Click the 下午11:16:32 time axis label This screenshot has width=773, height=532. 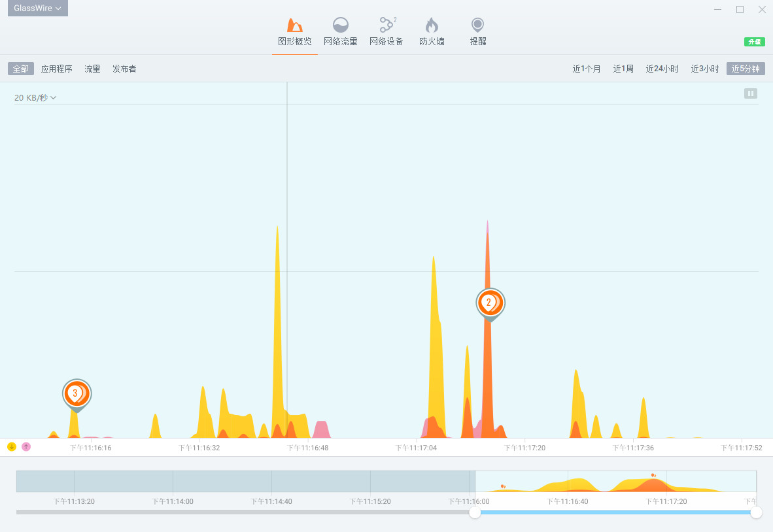coord(199,448)
